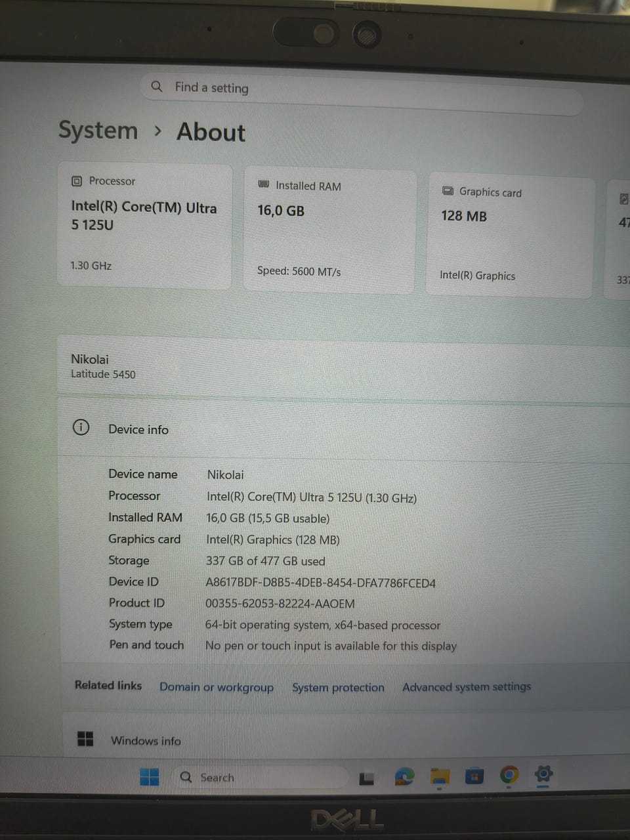Click the Processor chip icon
The width and height of the screenshot is (630, 840).
pos(77,180)
